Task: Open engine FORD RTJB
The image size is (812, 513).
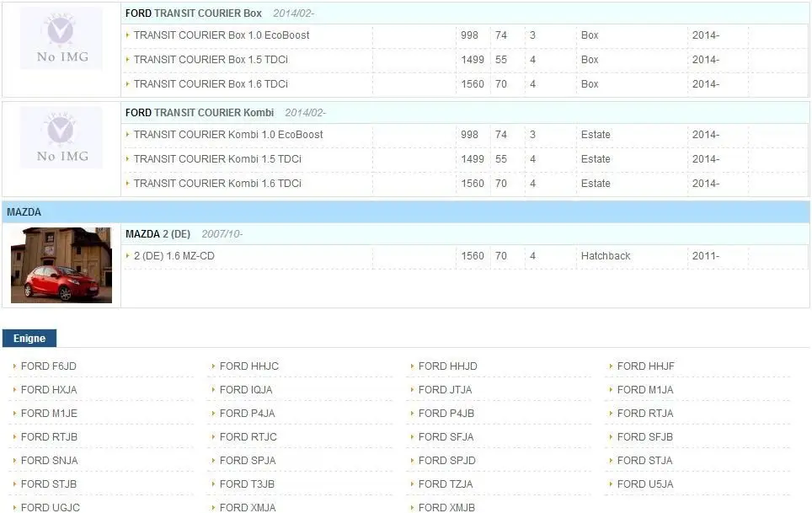Action: coord(49,437)
